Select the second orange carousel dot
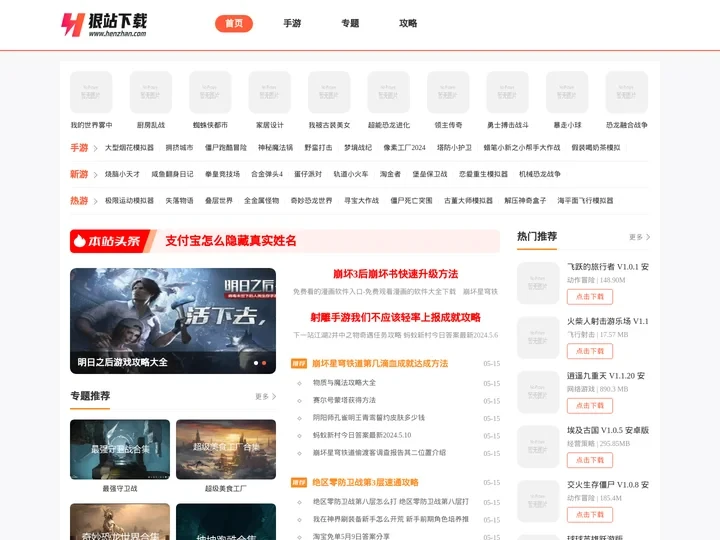 [x=264, y=363]
